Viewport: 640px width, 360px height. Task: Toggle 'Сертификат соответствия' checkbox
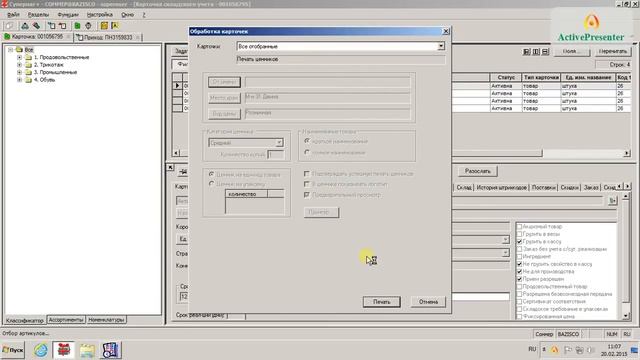[x=520, y=301]
